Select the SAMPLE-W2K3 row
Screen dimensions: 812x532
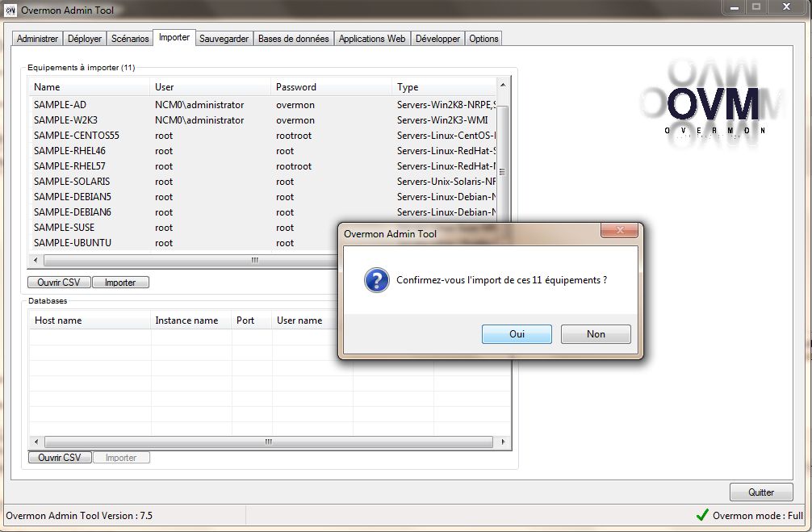[262, 120]
